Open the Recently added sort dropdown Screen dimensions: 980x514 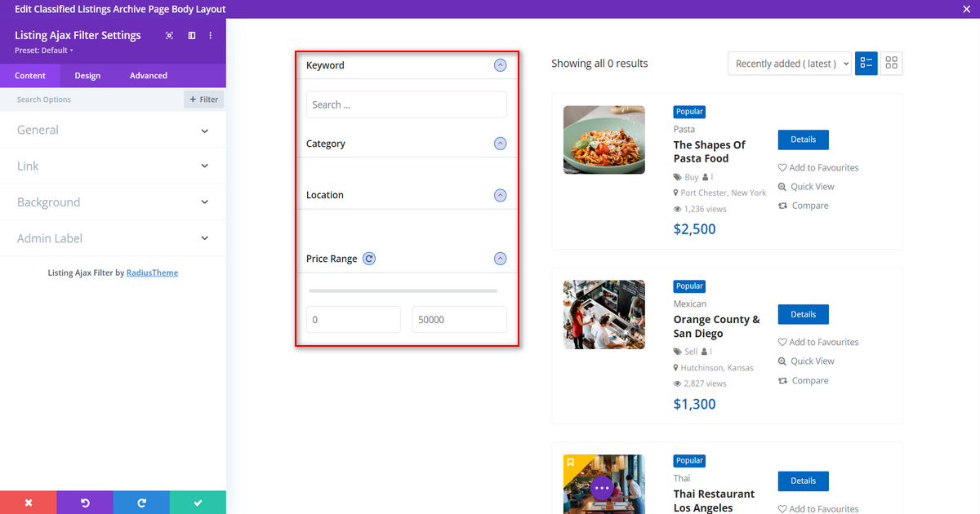790,64
